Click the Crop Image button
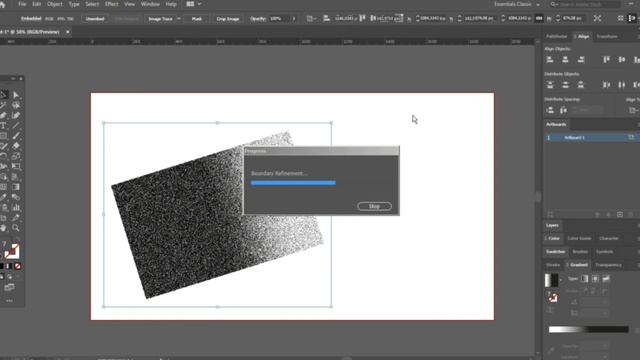 [228, 19]
